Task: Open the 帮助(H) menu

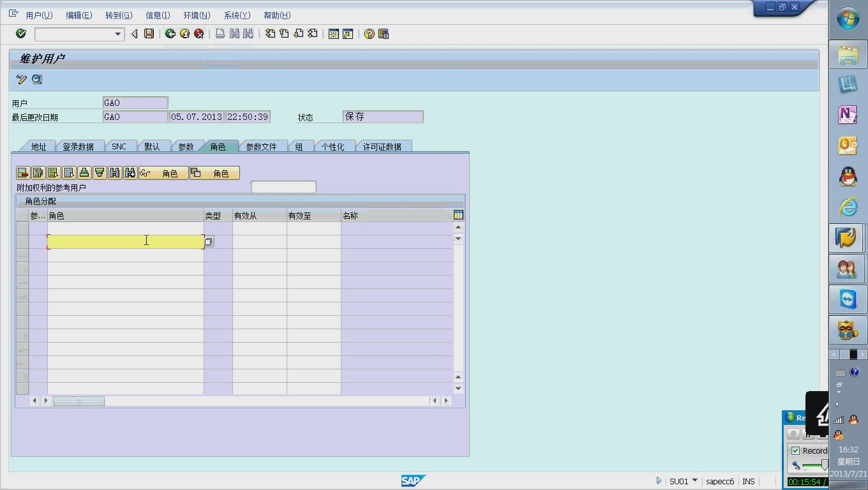Action: coord(277,15)
